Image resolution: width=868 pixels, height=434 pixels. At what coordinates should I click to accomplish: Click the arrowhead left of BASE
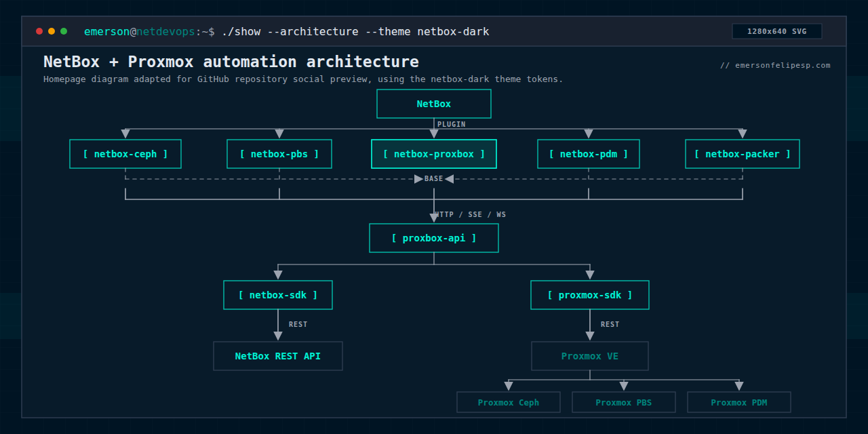point(419,179)
